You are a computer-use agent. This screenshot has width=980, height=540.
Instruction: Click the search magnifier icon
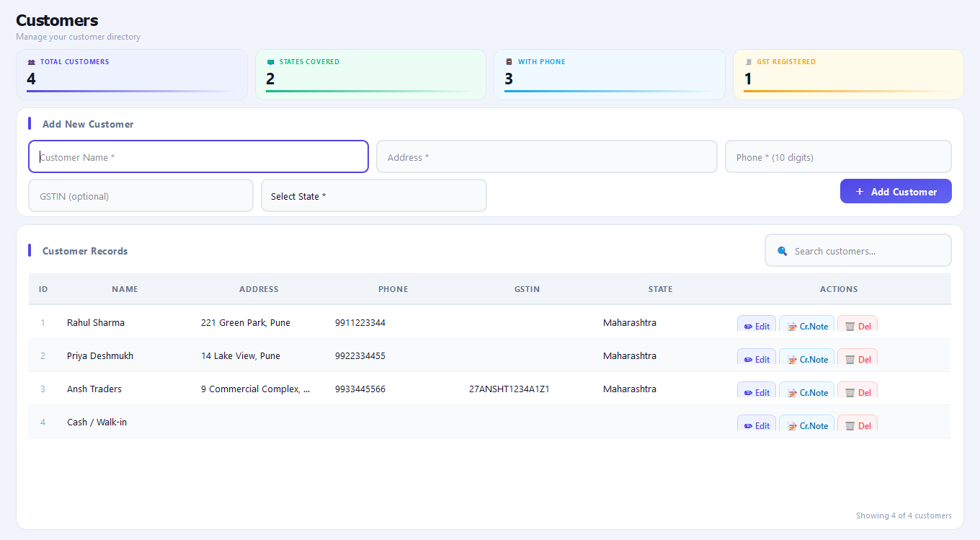coord(783,251)
